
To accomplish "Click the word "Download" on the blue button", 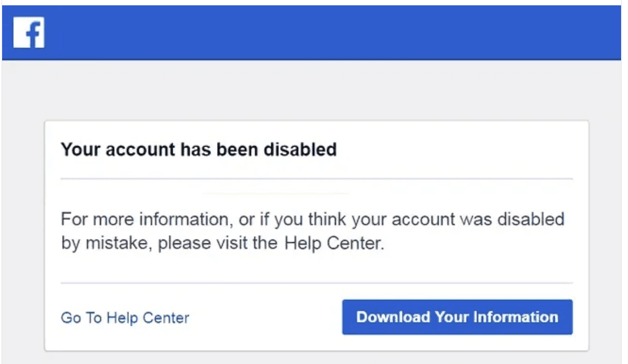I will coord(393,317).
